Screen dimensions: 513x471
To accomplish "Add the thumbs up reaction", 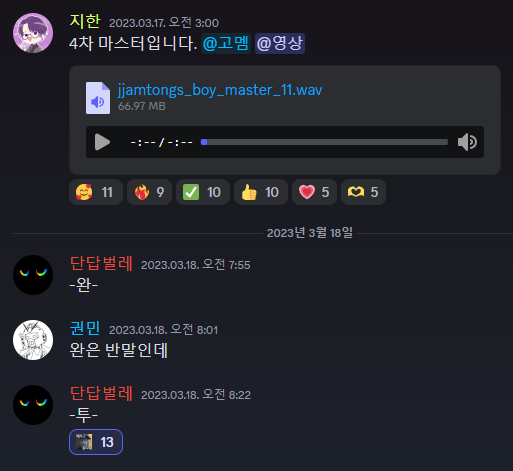I will click(261, 192).
